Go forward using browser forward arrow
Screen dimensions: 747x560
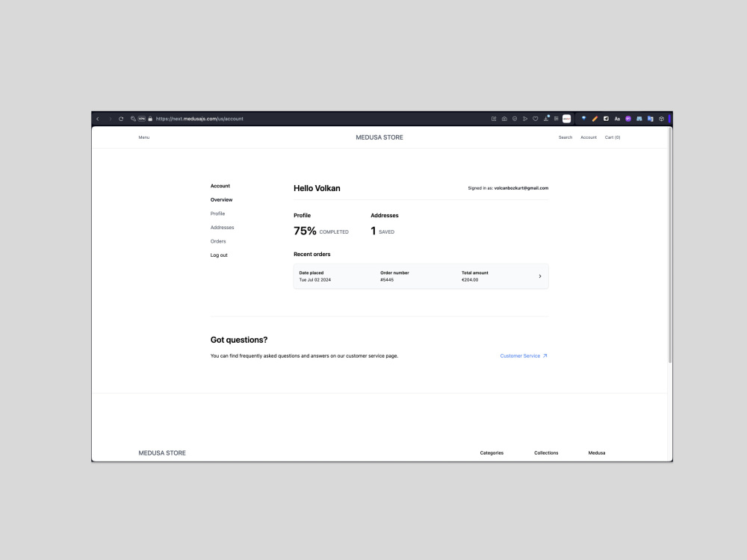tap(110, 119)
